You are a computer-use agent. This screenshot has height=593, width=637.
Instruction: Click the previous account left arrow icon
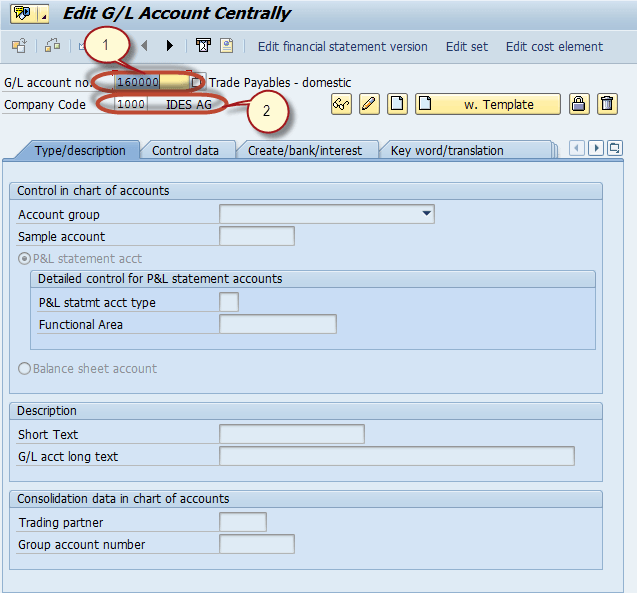click(145, 46)
